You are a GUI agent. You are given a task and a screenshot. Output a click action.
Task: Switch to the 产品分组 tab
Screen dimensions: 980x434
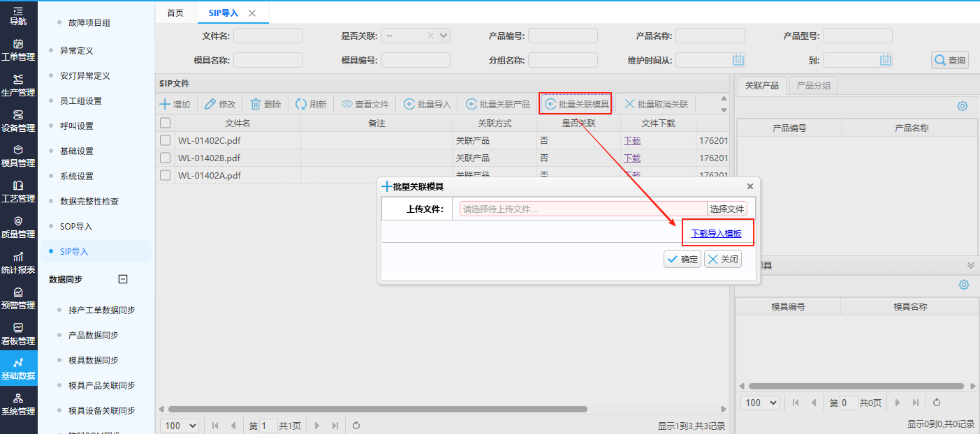(x=814, y=86)
